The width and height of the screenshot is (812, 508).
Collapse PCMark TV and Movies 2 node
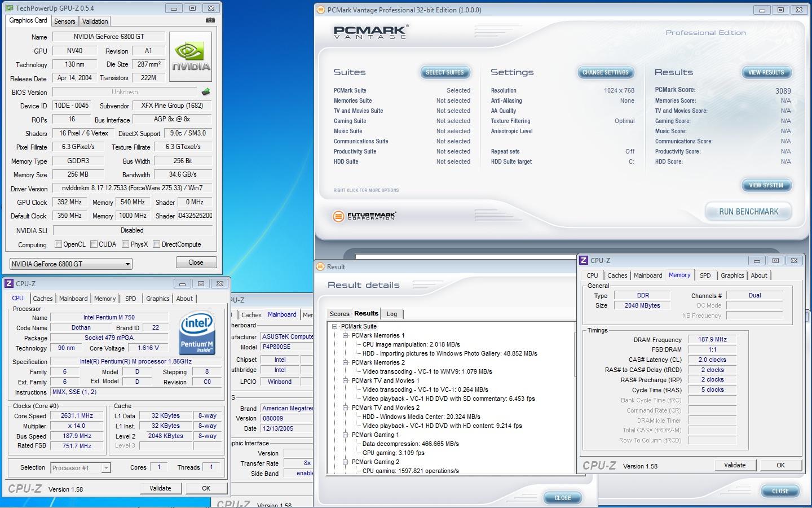coord(345,408)
